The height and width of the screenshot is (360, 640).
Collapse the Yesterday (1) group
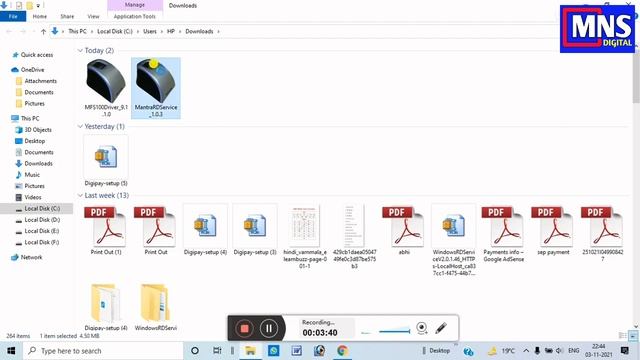pos(80,127)
